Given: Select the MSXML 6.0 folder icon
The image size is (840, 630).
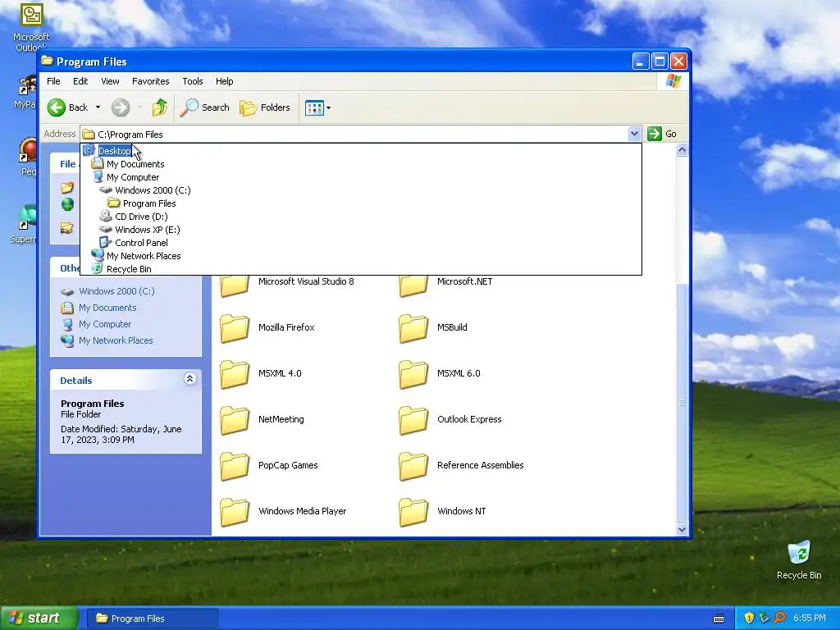Looking at the screenshot, I should click(x=413, y=374).
